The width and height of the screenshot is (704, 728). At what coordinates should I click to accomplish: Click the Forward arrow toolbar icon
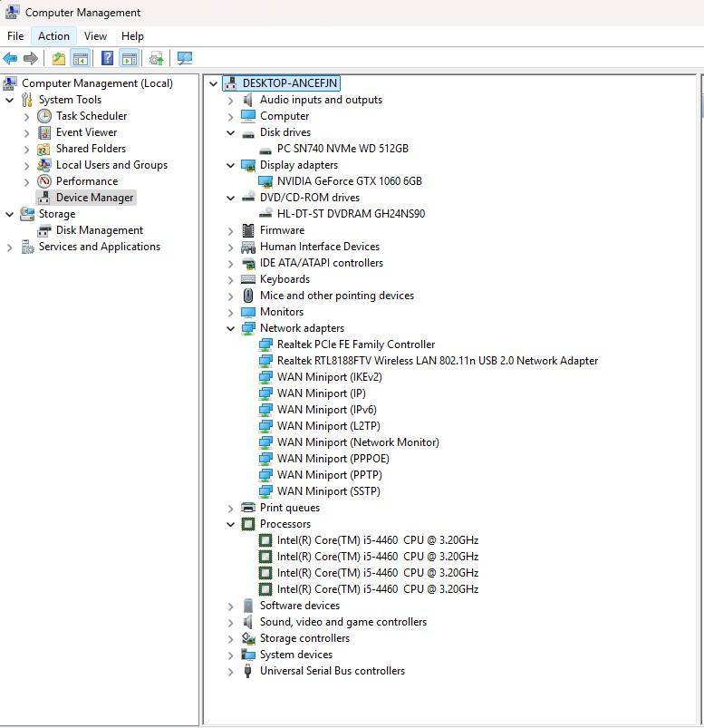click(31, 59)
